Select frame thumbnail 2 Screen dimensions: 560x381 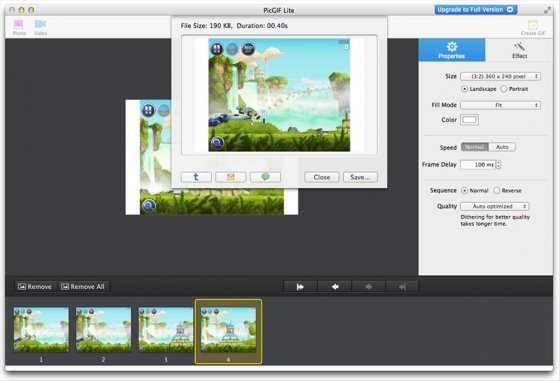coord(103,330)
